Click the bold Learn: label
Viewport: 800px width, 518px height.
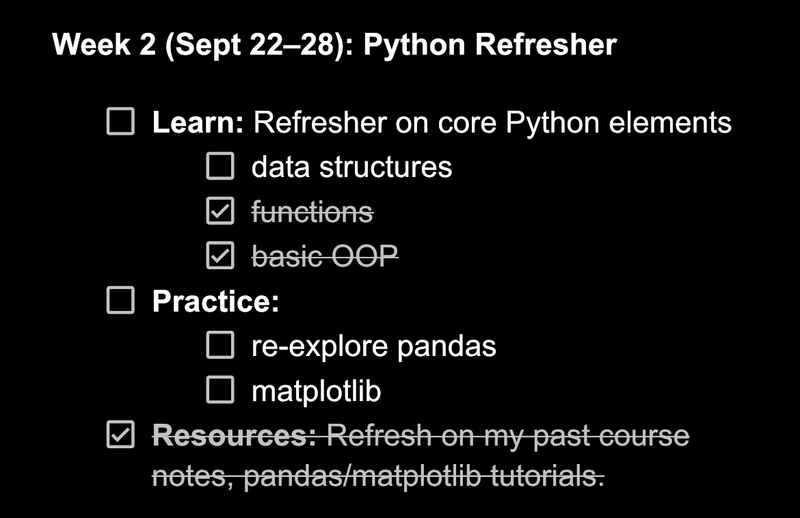pyautogui.click(x=198, y=123)
